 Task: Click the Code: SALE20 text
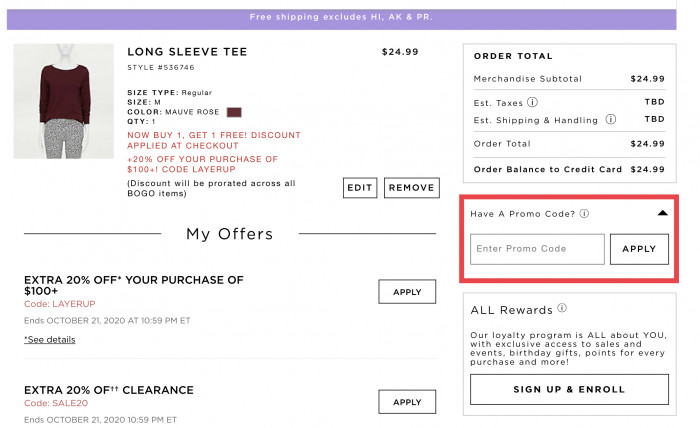(x=55, y=404)
